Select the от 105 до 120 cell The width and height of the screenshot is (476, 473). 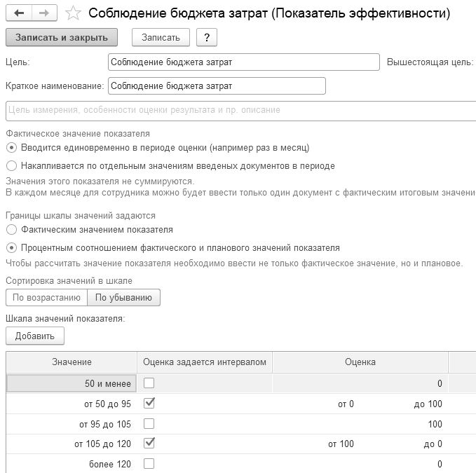72,444
